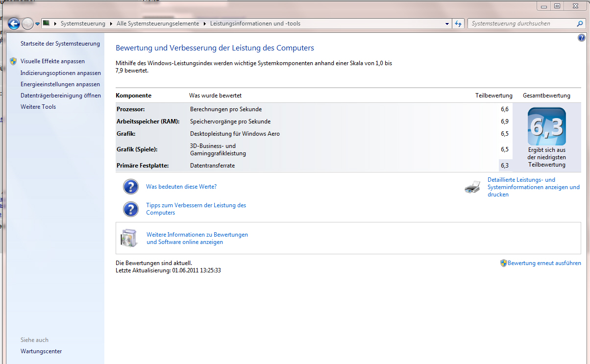The image size is (590, 364).
Task: Click shield icon beside Bewertung erneut ausführen
Action: [x=503, y=263]
